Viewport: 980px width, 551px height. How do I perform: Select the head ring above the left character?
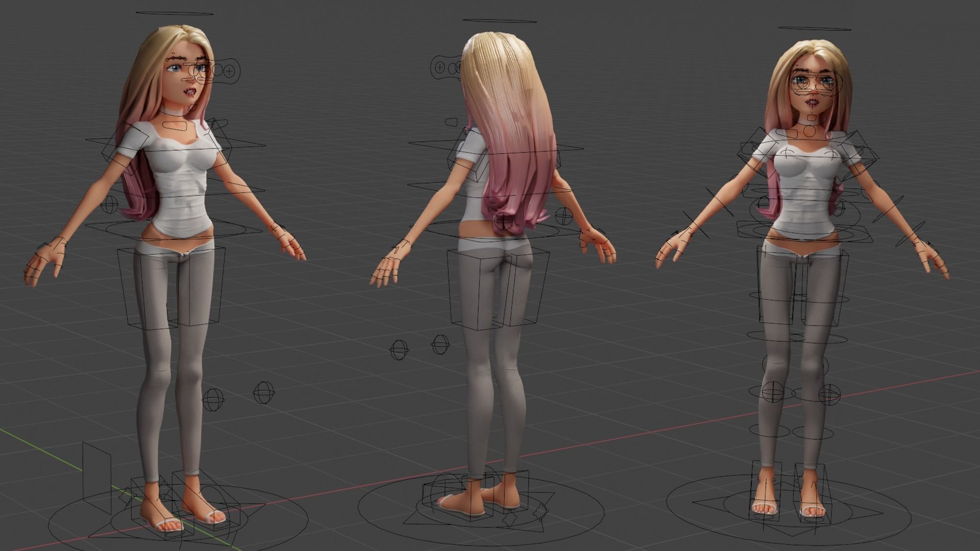click(x=174, y=13)
